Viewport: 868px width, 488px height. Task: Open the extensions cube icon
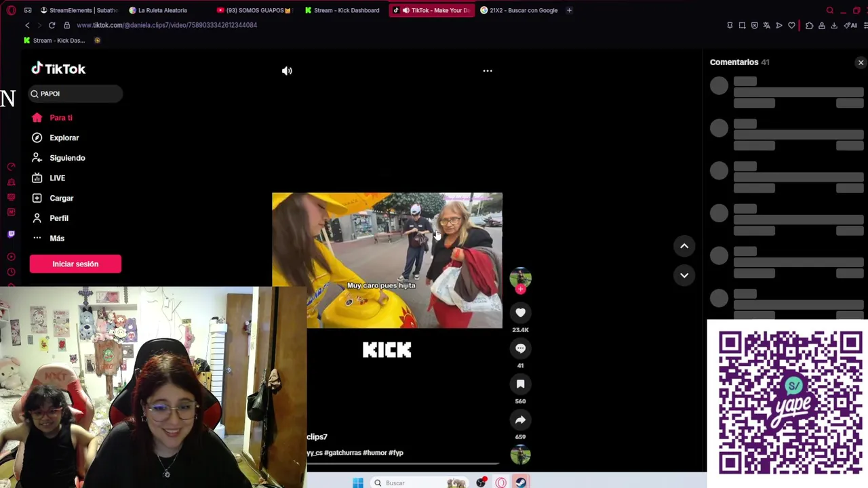pos(809,26)
